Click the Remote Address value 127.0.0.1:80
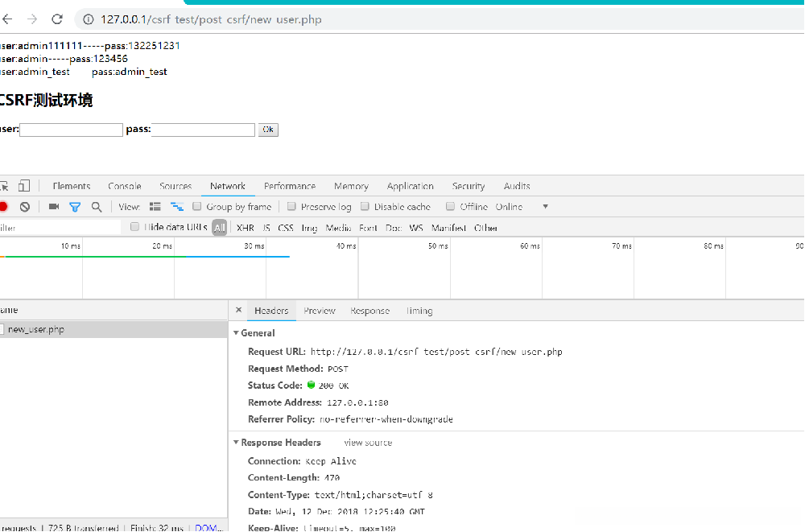 point(358,402)
